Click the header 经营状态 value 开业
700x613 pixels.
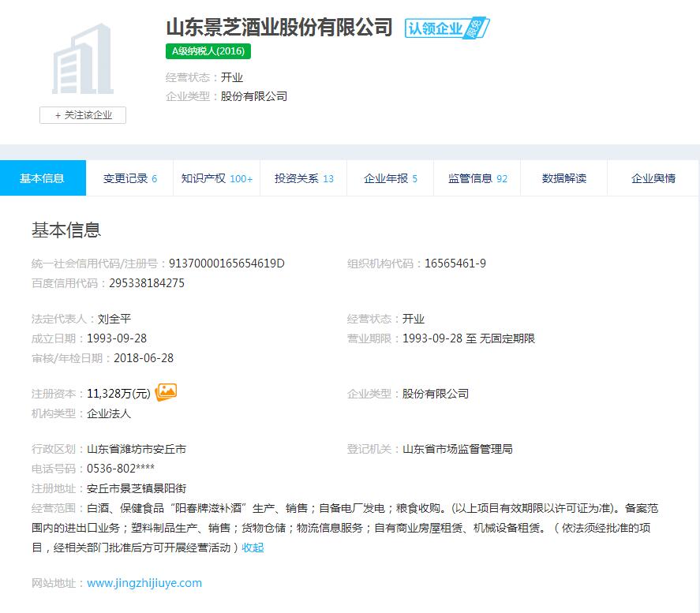[x=232, y=77]
